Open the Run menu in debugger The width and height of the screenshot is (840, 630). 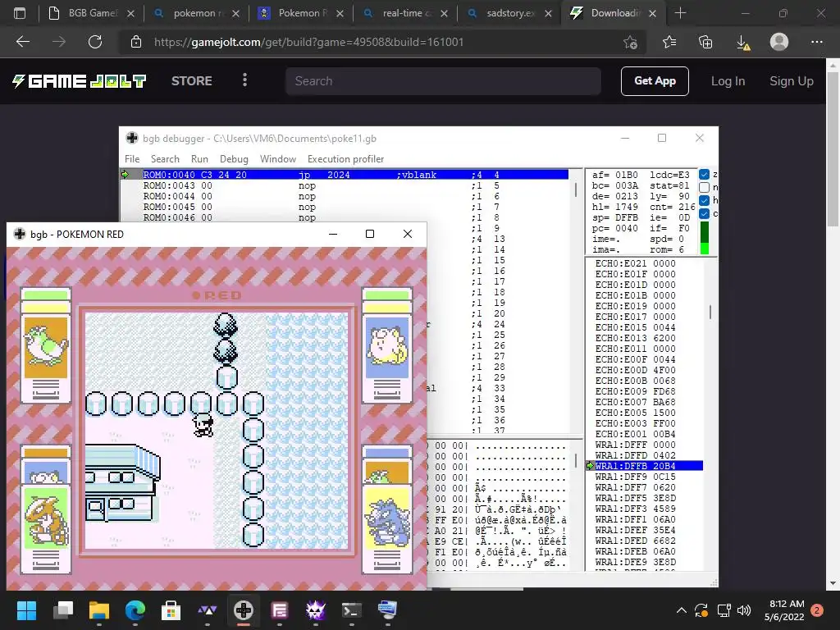point(199,159)
